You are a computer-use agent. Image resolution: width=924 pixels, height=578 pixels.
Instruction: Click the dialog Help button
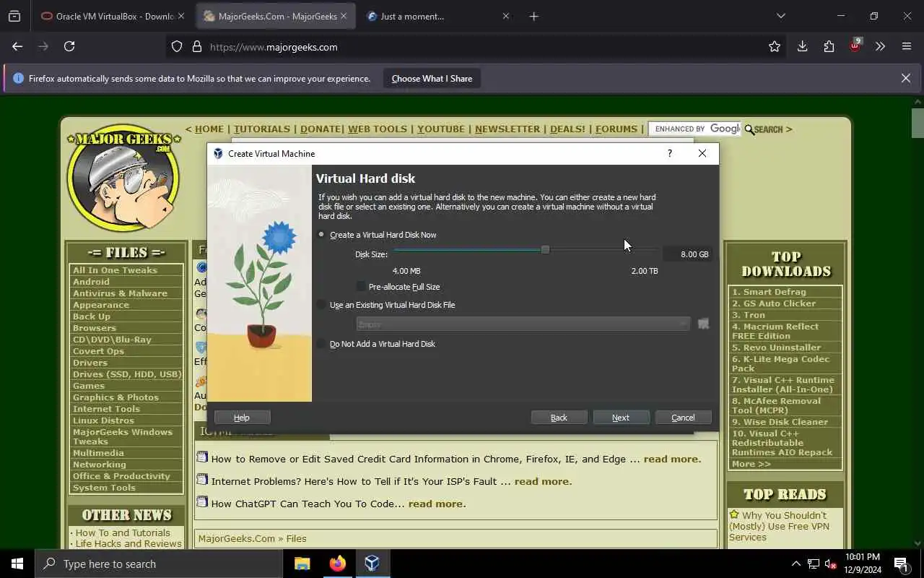point(242,418)
